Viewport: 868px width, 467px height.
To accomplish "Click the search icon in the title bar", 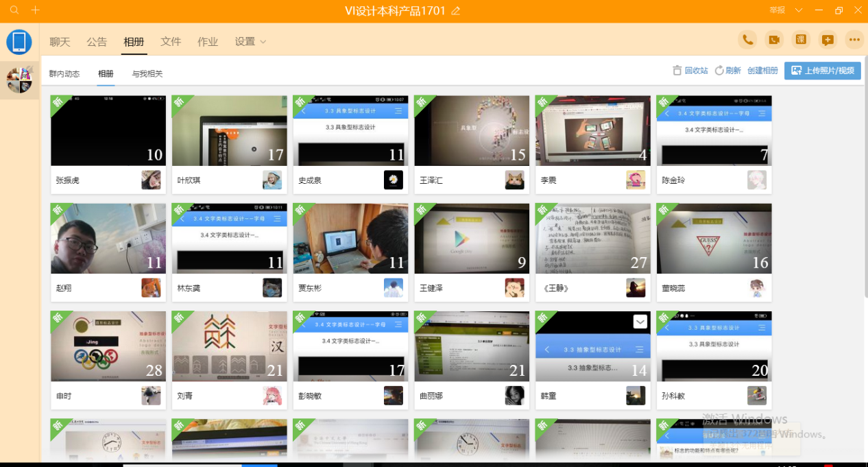I will tap(14, 10).
